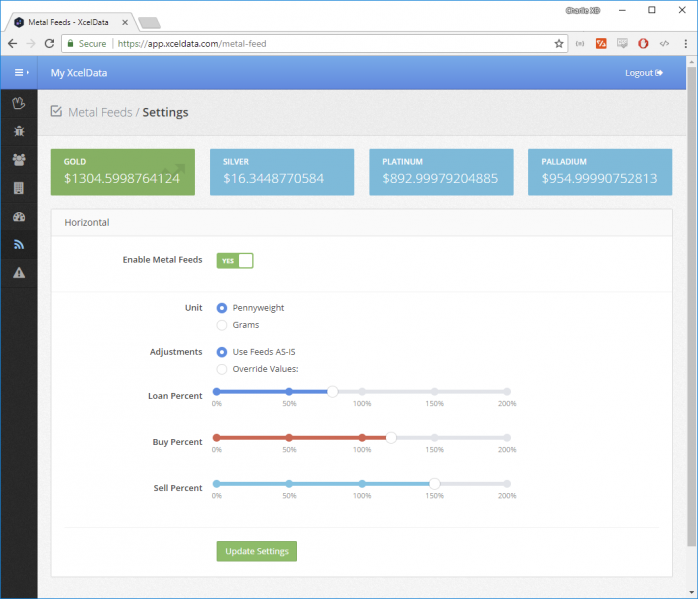
Task: Open the PALLADIUM price card
Action: tap(600, 172)
